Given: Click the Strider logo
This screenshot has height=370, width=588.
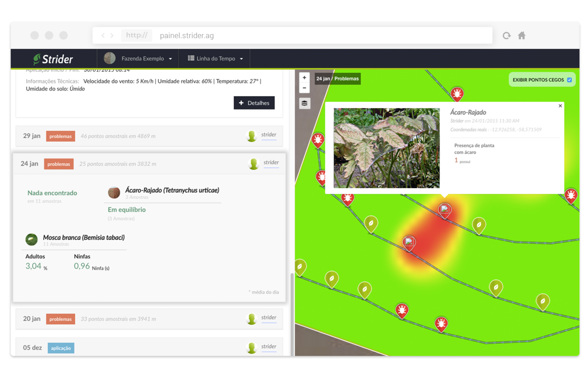Looking at the screenshot, I should (x=53, y=59).
